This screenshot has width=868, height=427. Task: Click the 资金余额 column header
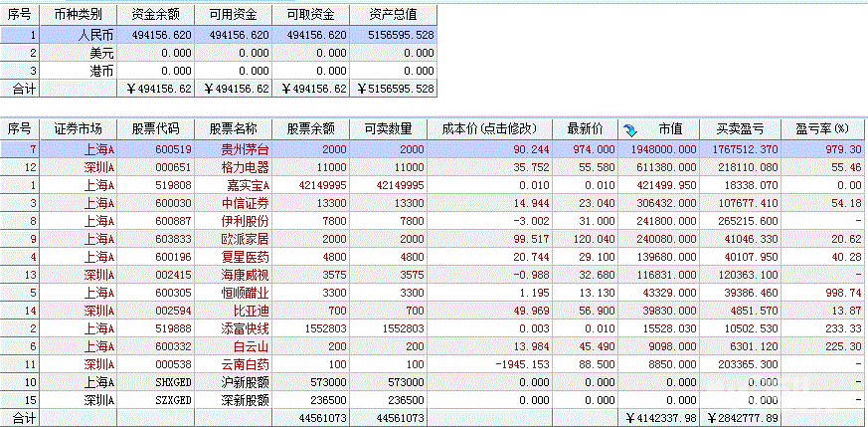155,14
